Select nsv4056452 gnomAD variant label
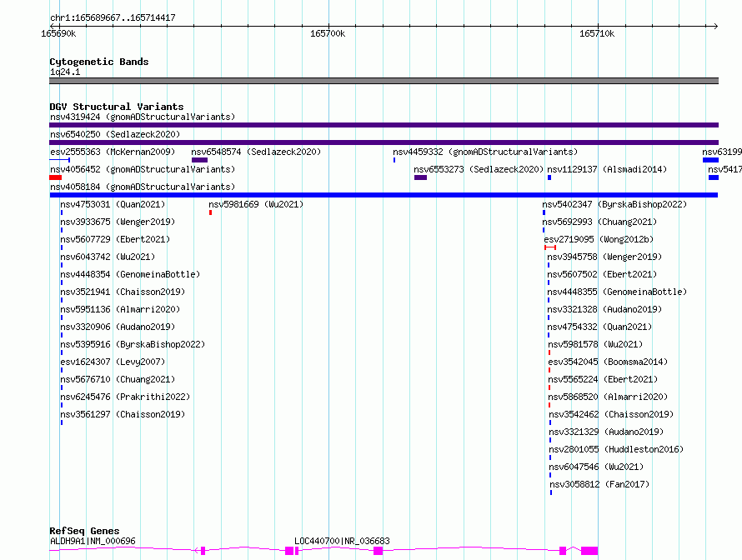The height and width of the screenshot is (560, 742). (143, 169)
